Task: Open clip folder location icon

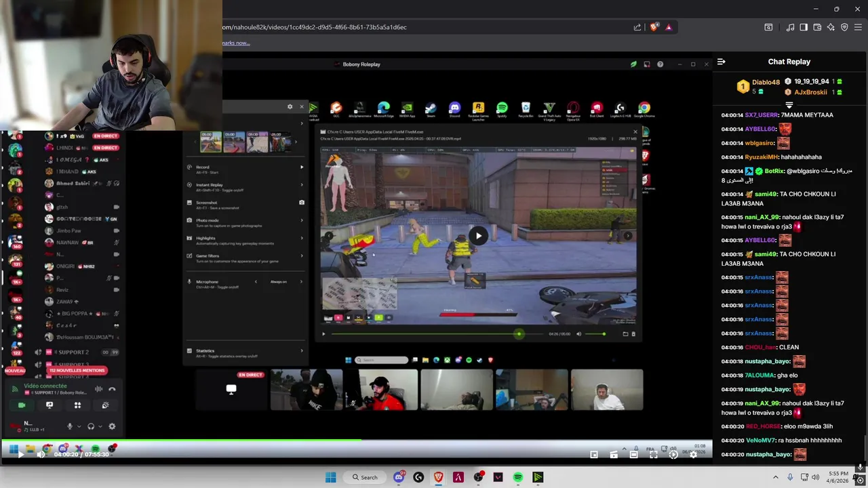Action: click(x=625, y=333)
